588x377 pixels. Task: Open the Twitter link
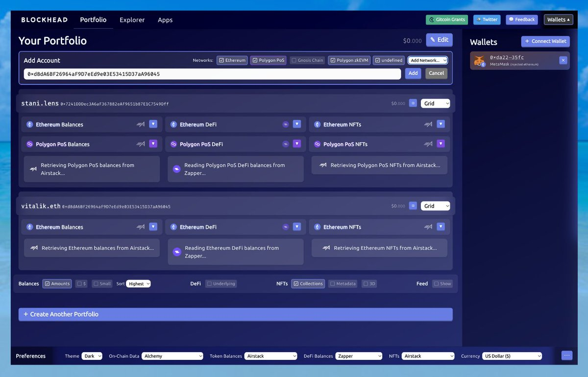487,20
